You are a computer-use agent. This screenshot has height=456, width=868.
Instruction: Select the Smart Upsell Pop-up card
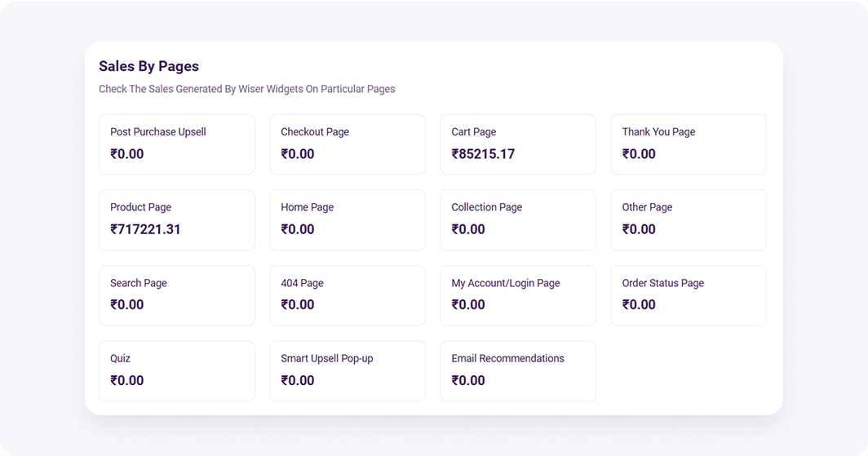pyautogui.click(x=347, y=370)
